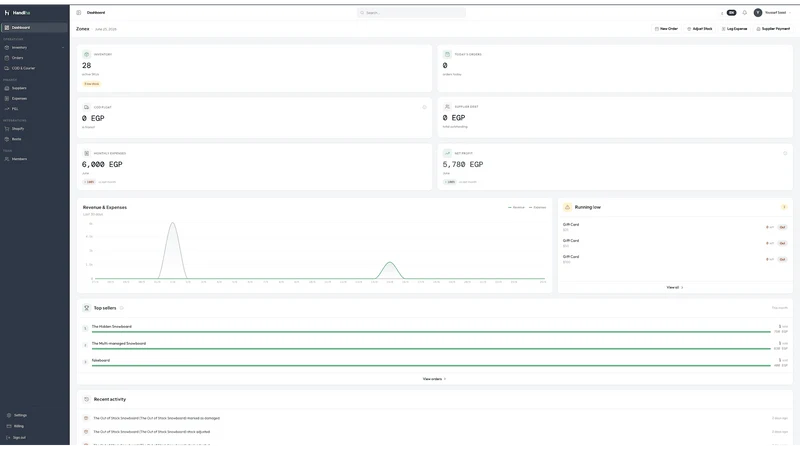Open the Suppliers page in the sidebar

34,88
